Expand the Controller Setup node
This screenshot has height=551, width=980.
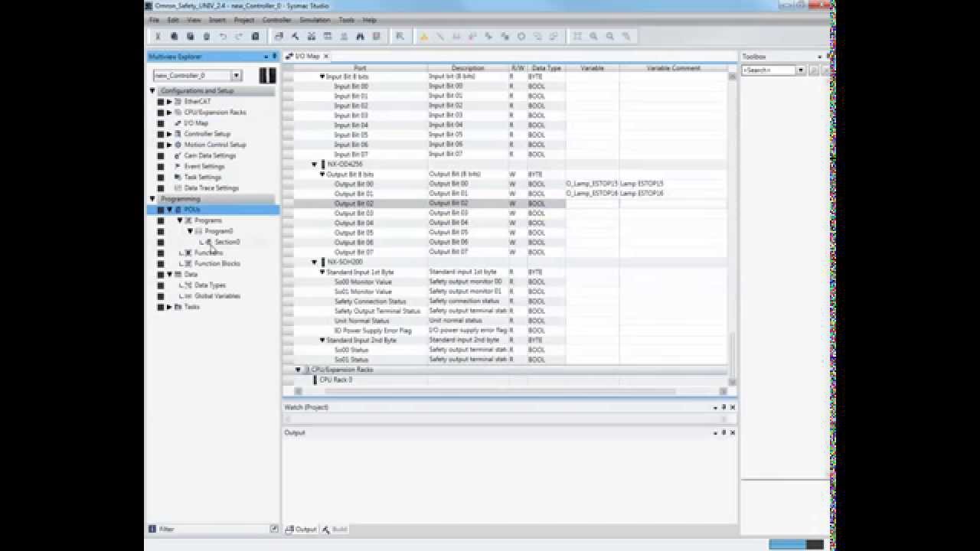[x=170, y=134]
